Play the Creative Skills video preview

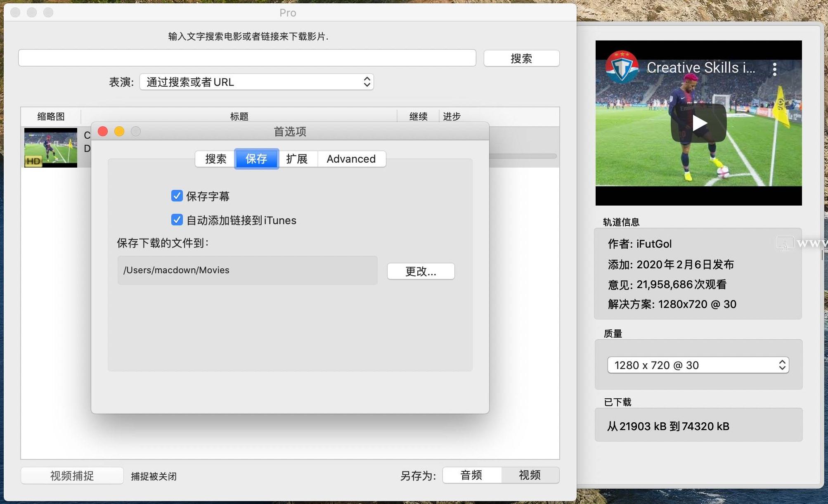click(699, 123)
